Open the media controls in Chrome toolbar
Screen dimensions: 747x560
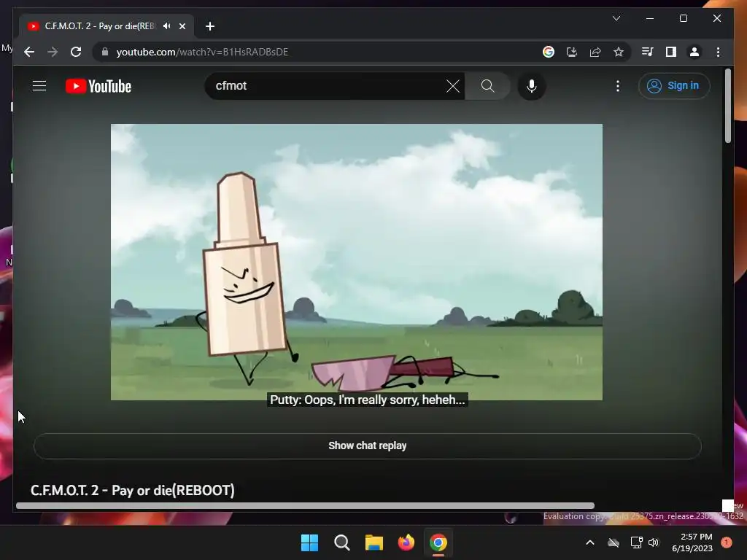click(x=648, y=52)
